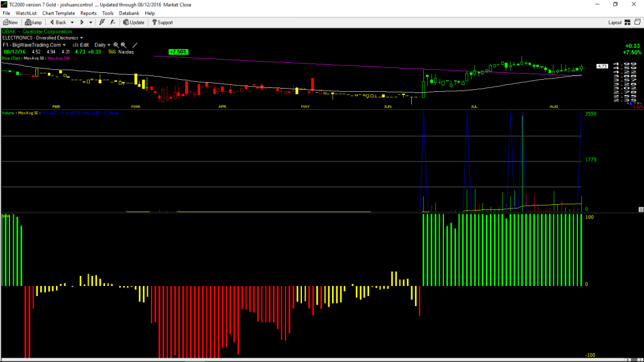The width and height of the screenshot is (644, 362).
Task: Click the pane button at volume chart's right edge
Action: point(641,209)
